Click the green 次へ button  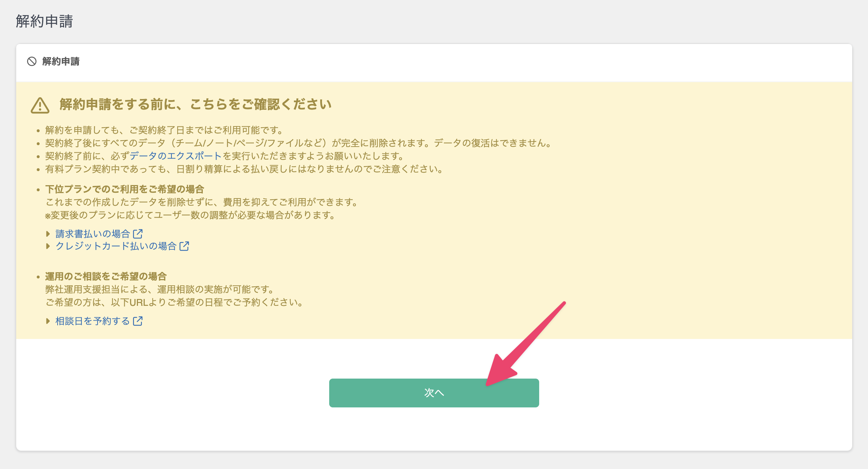click(434, 393)
